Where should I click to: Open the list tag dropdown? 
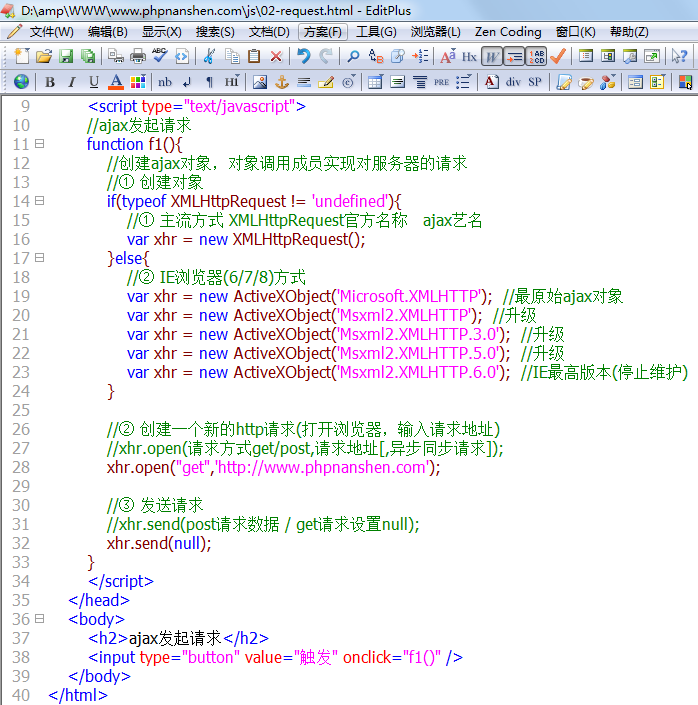[x=463, y=82]
